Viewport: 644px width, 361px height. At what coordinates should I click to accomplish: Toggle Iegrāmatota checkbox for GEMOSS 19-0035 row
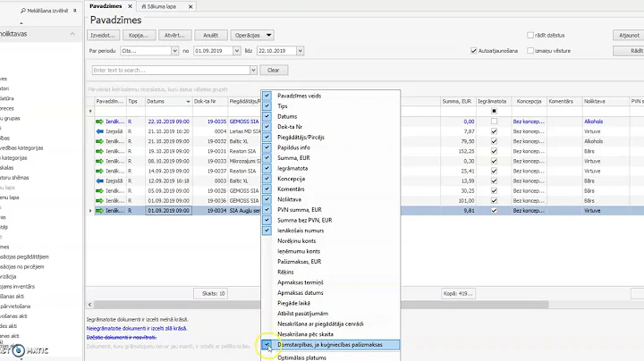coord(494,122)
